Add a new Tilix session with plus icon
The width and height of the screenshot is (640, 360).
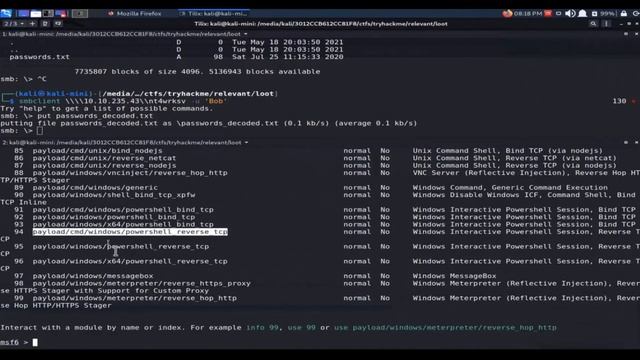pos(32,24)
